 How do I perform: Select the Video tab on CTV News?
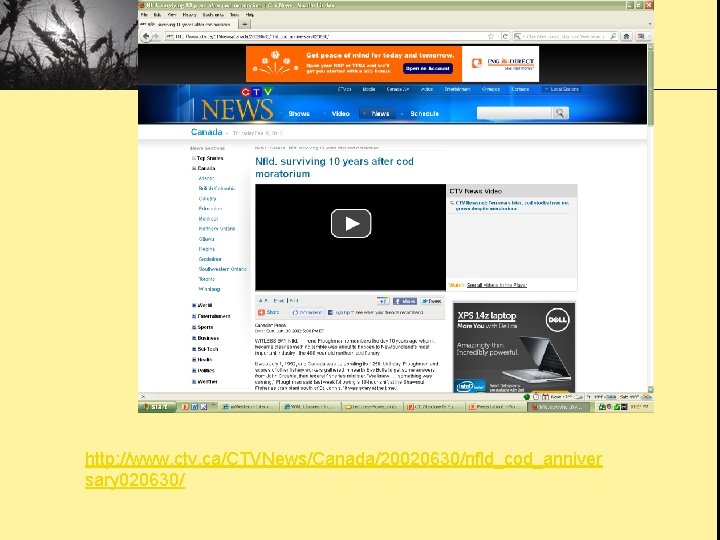point(340,113)
